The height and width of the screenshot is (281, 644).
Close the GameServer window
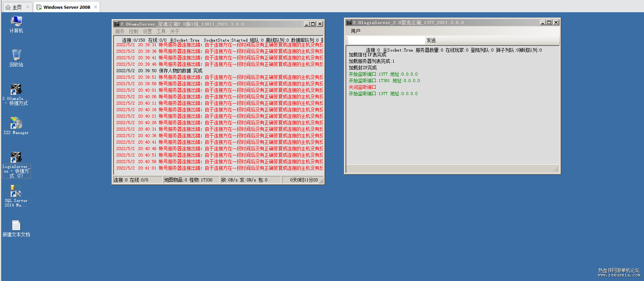tap(320, 24)
